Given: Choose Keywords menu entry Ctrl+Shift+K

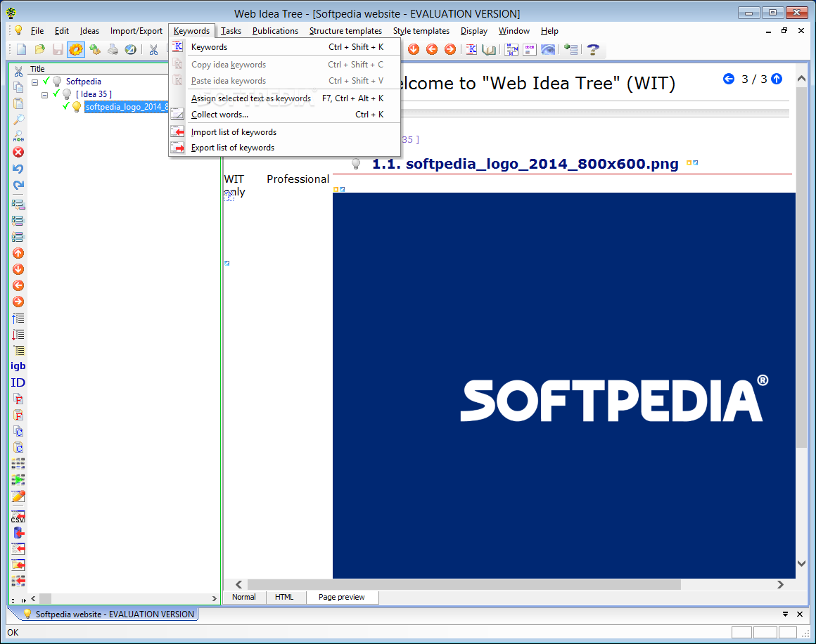Looking at the screenshot, I should (285, 47).
